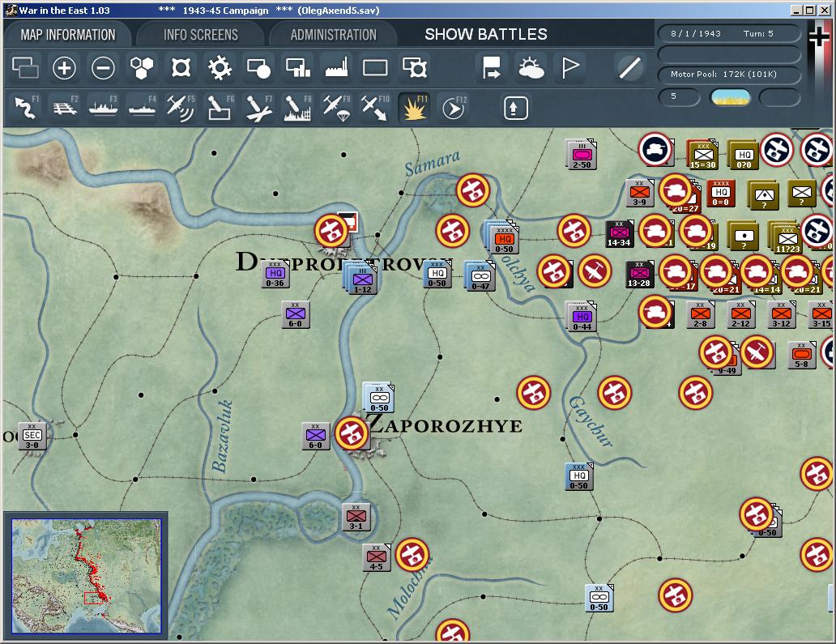
Task: Toggle the hex grid overlay
Action: pos(142,68)
